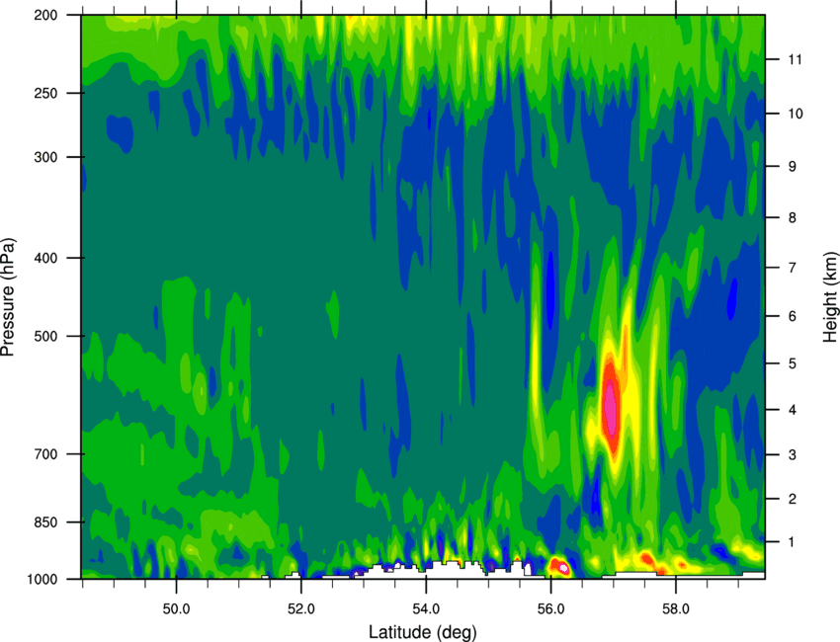Click the 9 km height label
Image resolution: width=840 pixels, height=642 pixels.
tap(793, 167)
